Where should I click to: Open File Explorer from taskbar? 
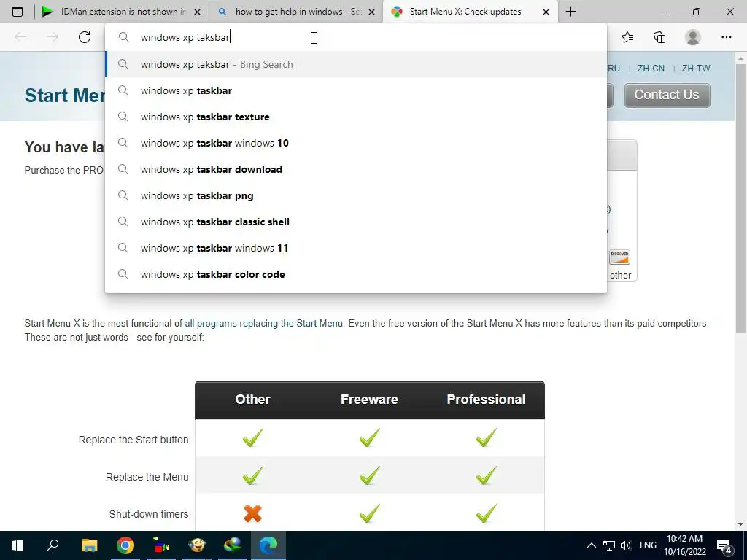click(89, 545)
